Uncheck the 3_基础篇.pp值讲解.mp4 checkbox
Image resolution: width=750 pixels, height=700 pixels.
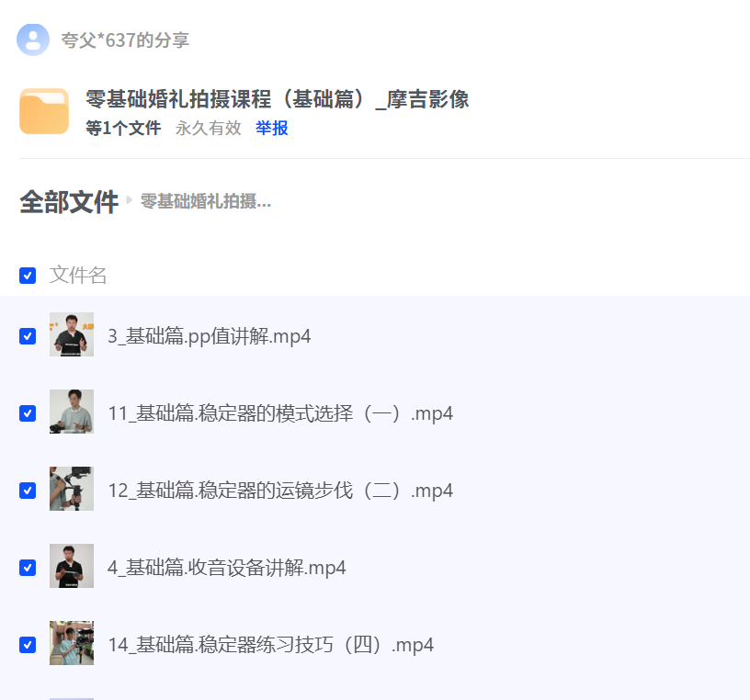point(28,334)
